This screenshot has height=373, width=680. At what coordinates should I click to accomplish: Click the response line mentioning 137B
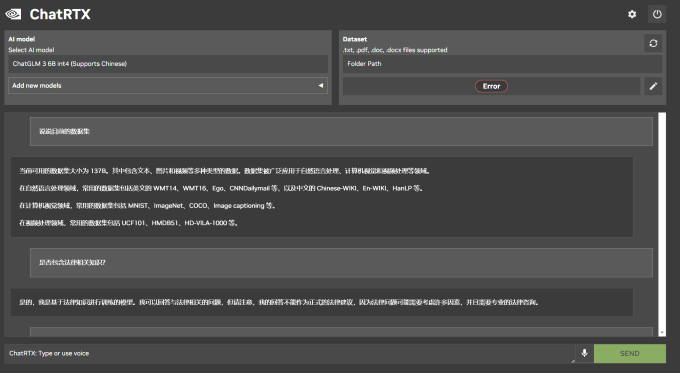tap(225, 171)
